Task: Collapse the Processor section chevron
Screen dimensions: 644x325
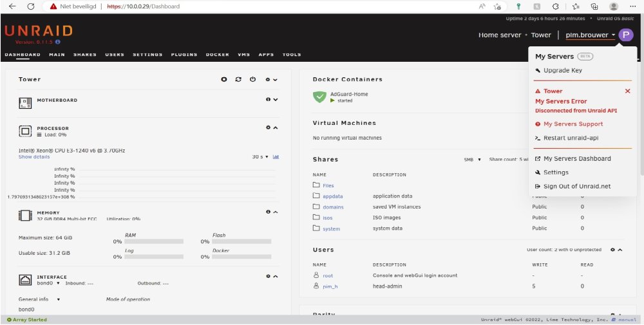Action: coord(276,127)
